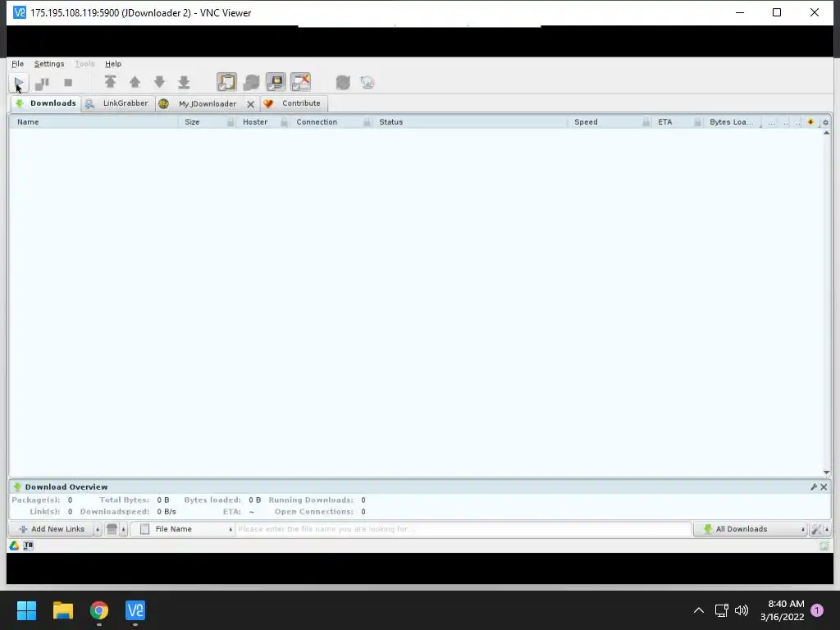
Task: Click the Add New Links button
Action: 52,529
